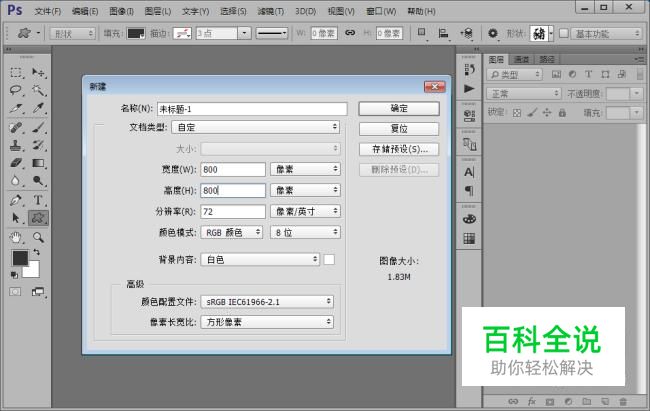Select the History Brush tool
Image resolution: width=650 pixels, height=411 pixels.
(38, 145)
